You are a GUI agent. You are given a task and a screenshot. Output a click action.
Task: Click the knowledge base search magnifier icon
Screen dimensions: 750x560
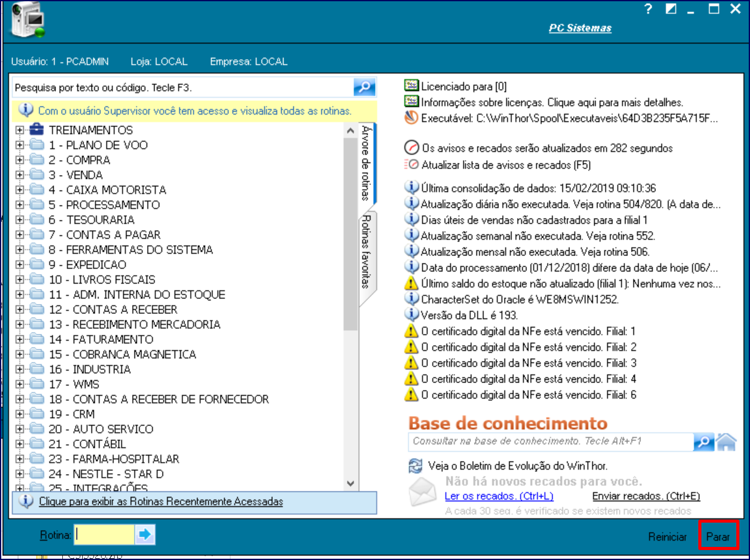(703, 442)
